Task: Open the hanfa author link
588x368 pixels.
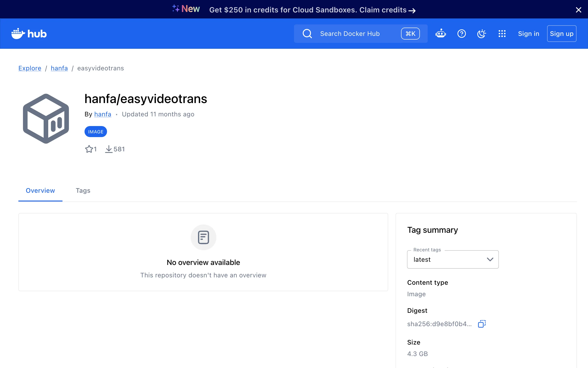Action: (x=102, y=114)
